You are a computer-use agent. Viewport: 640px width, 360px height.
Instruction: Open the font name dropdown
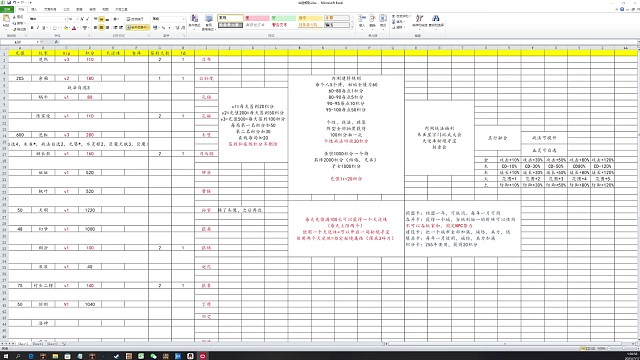(x=66, y=19)
